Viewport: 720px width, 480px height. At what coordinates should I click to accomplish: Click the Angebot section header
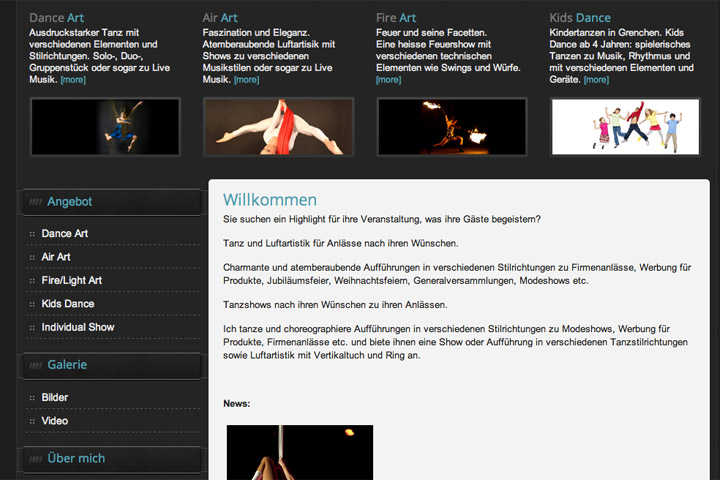112,202
